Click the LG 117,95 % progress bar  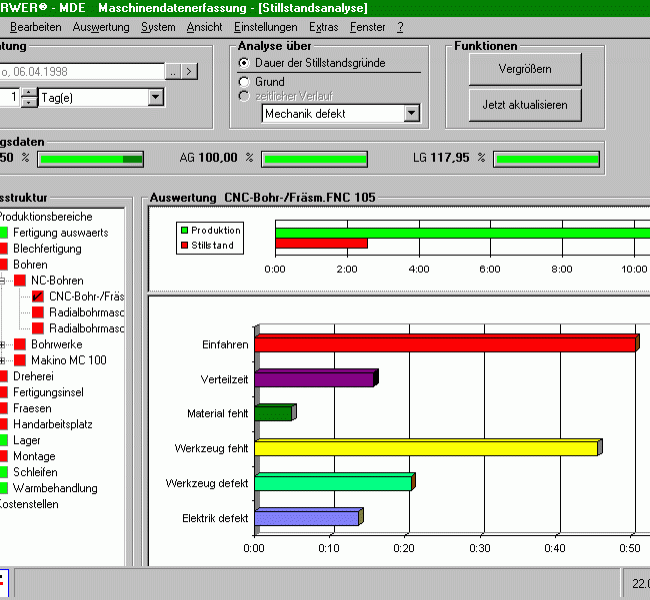pos(546,159)
